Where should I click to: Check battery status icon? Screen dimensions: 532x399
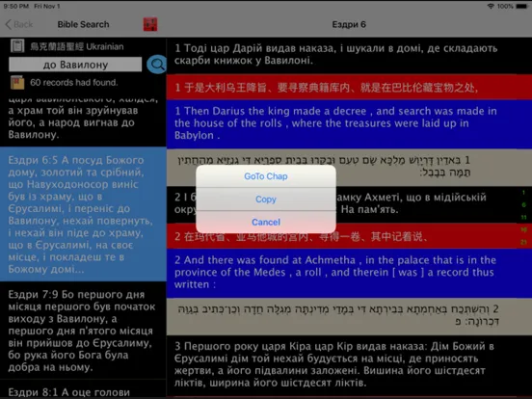point(521,6)
